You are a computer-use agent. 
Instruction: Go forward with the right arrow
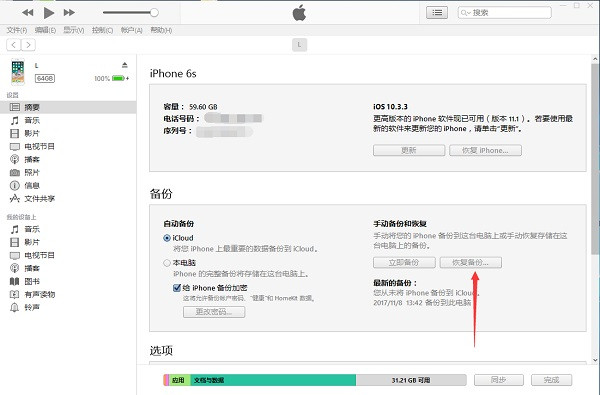tap(28, 45)
